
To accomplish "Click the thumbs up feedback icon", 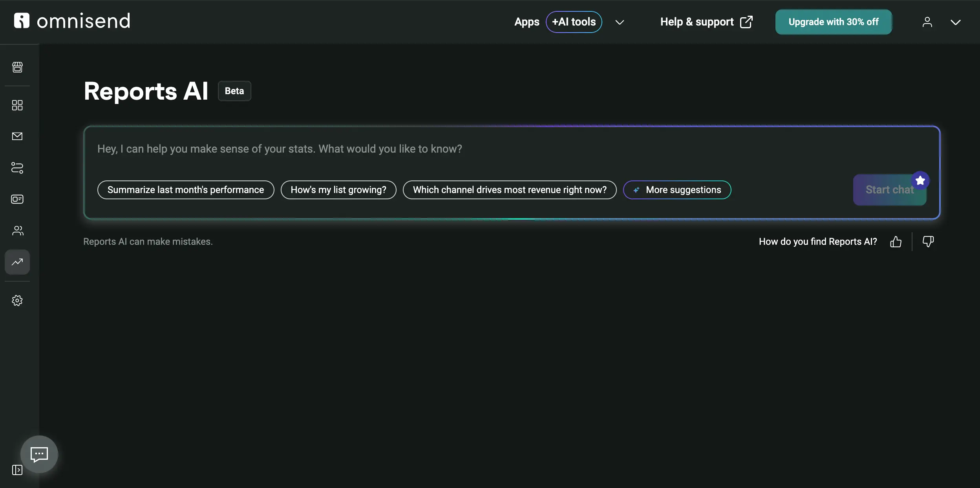I will point(896,242).
